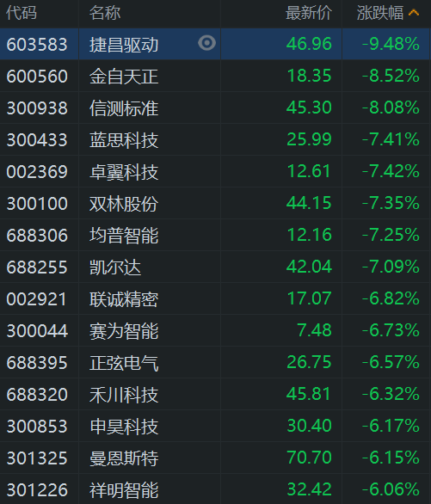Open stock 信测标准
Screen dimensions: 431x504
click(124, 108)
